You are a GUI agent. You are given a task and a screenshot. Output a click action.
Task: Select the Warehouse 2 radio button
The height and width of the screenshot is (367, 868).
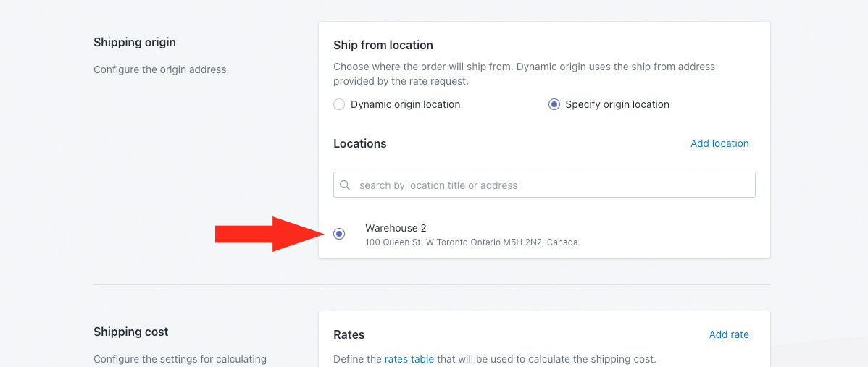339,234
